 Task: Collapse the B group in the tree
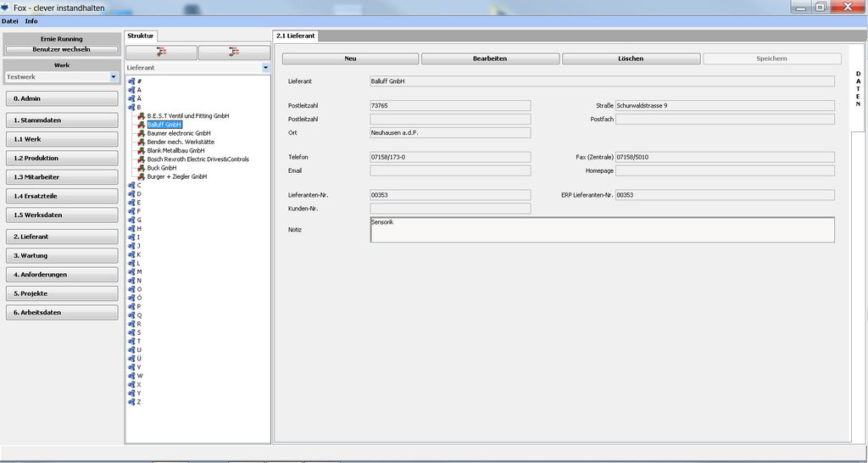coord(131,107)
